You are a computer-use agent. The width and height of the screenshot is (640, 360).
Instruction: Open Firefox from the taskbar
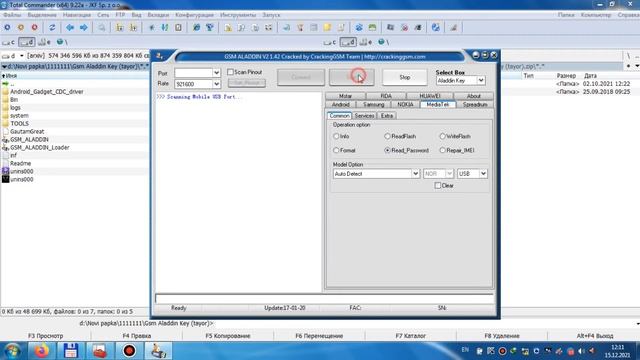41,351
